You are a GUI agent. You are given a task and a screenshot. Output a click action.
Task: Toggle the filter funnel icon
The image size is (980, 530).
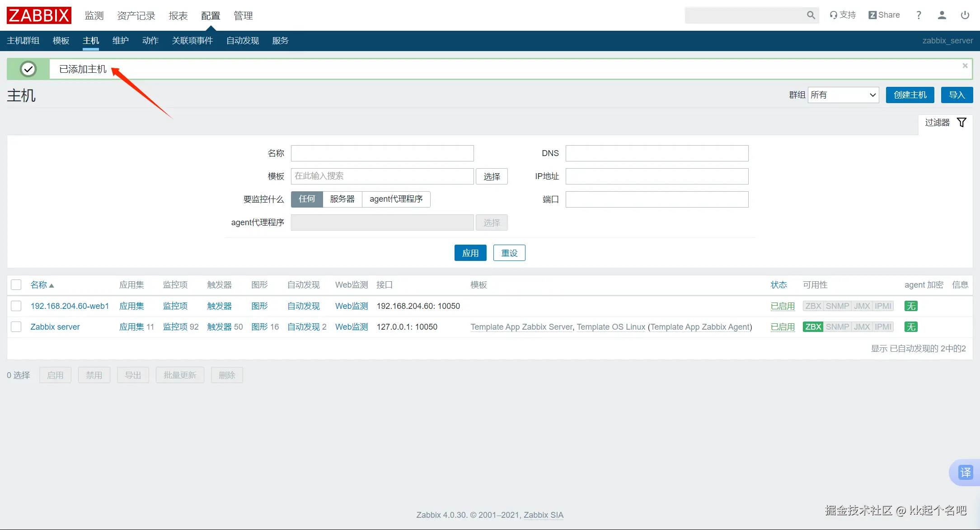tap(962, 123)
